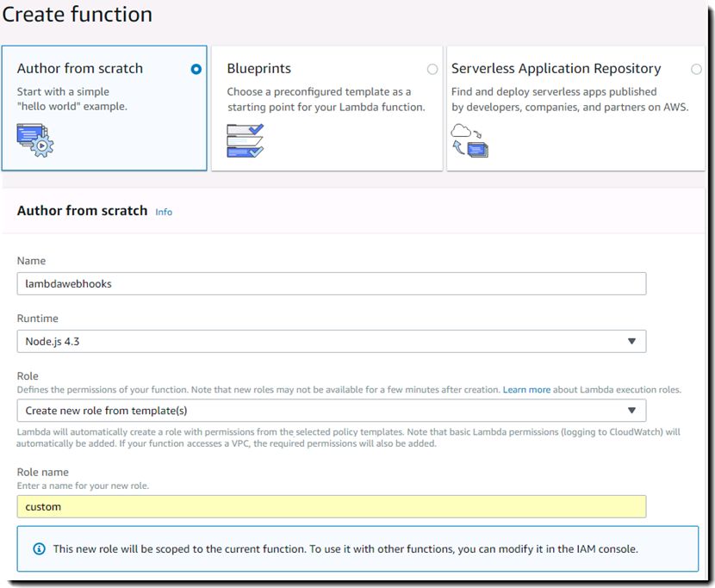The height and width of the screenshot is (588, 715).
Task: Click the Runtime field label
Action: (37, 319)
